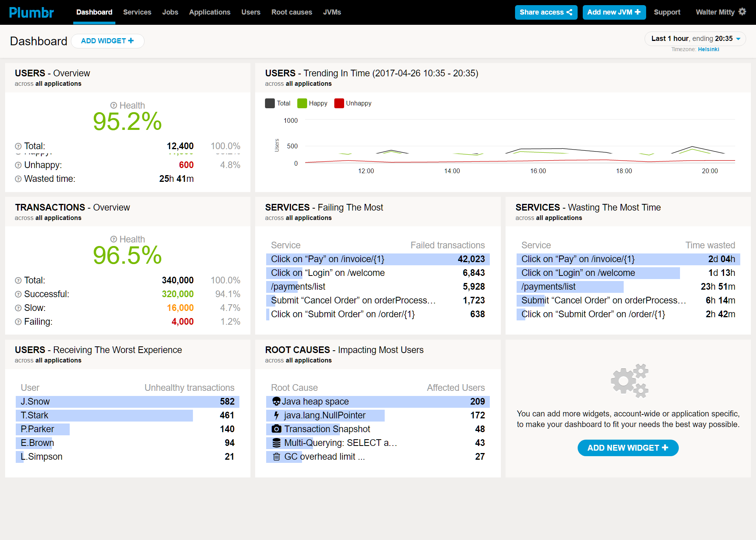Click the help icon next to Users Health
756x540 pixels.
click(113, 105)
